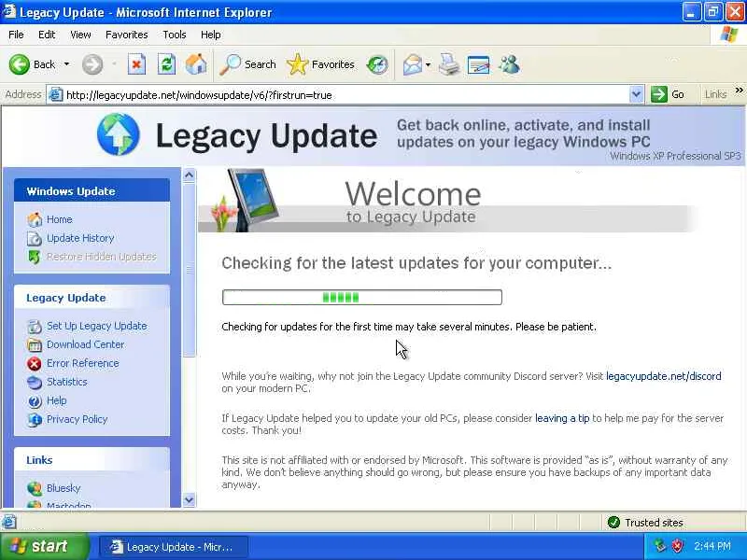
Task: Open the View menu
Action: [x=80, y=35]
